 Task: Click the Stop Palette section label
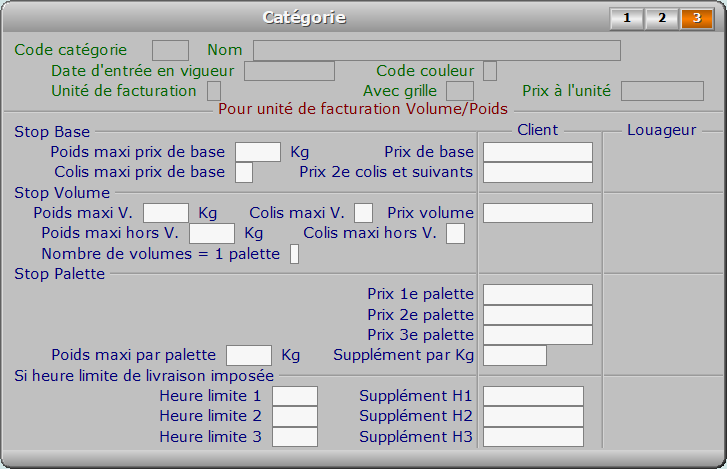pyautogui.click(x=59, y=274)
